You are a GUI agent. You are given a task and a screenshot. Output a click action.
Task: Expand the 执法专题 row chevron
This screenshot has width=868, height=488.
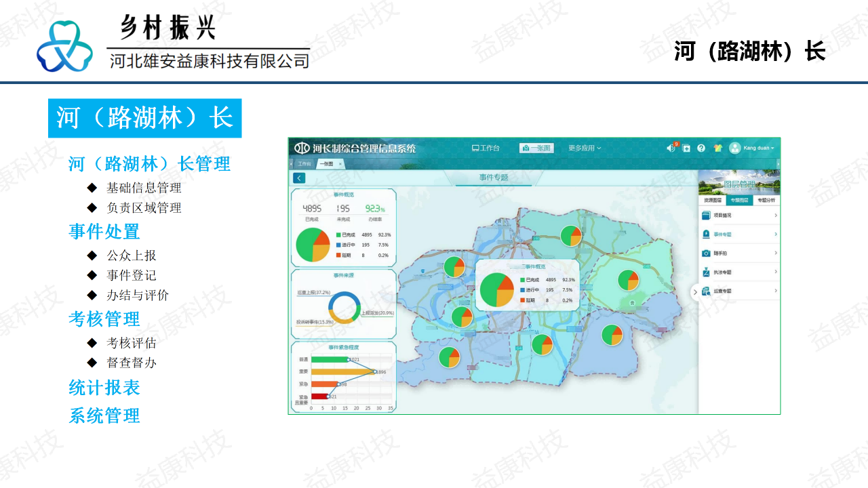(776, 272)
